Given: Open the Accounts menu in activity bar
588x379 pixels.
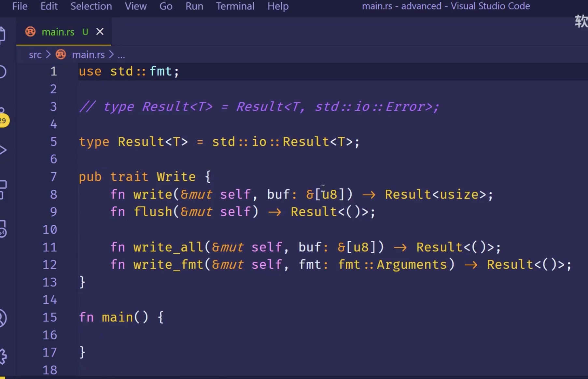Looking at the screenshot, I should tap(2, 318).
